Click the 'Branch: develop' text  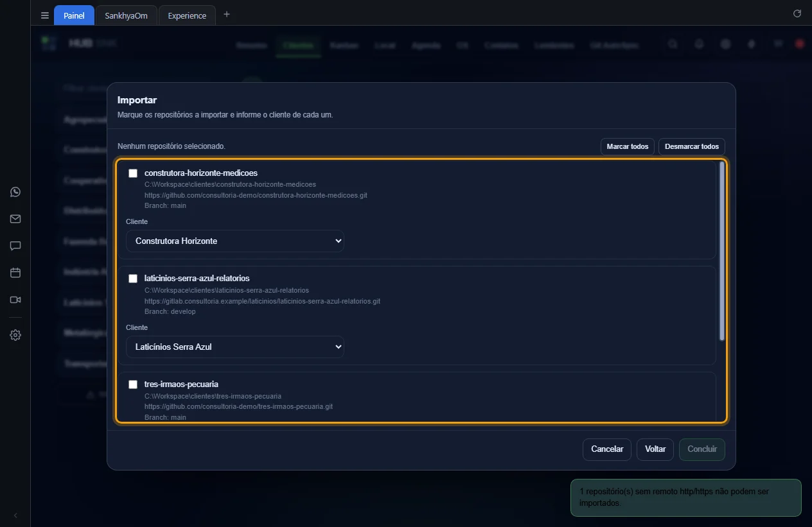(170, 312)
